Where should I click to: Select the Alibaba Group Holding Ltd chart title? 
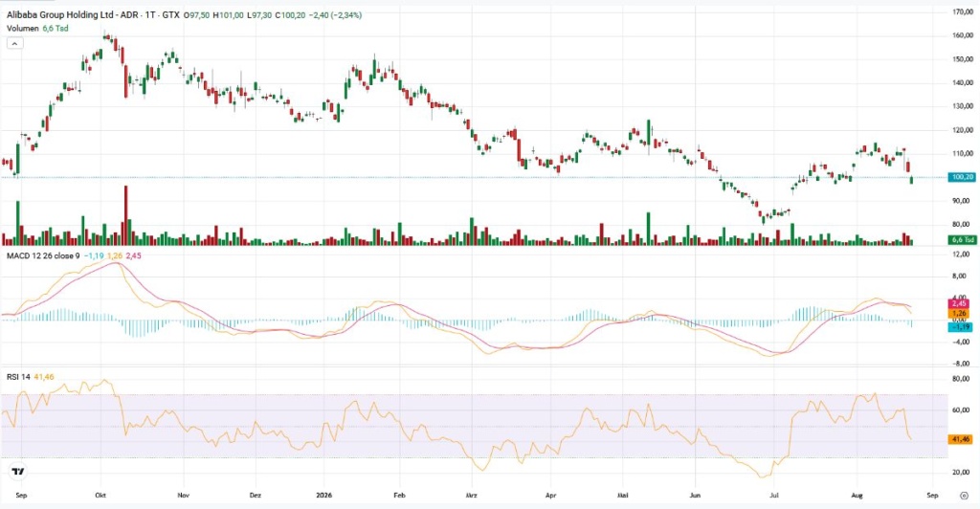93,15
